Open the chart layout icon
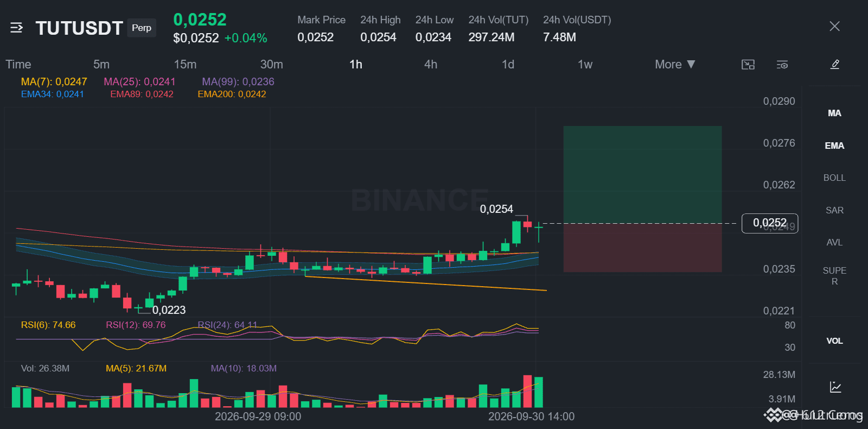Screen dimensions: 868x429 pyautogui.click(x=748, y=65)
